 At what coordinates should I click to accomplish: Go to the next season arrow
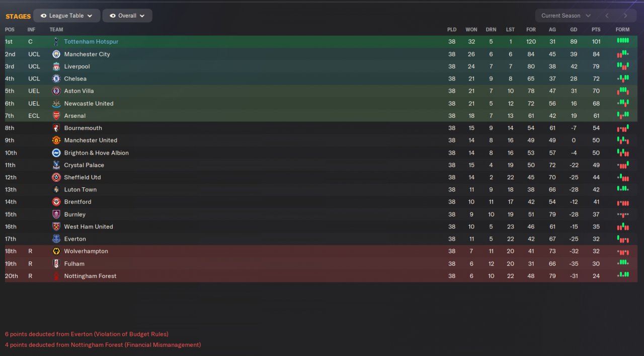[x=625, y=16]
